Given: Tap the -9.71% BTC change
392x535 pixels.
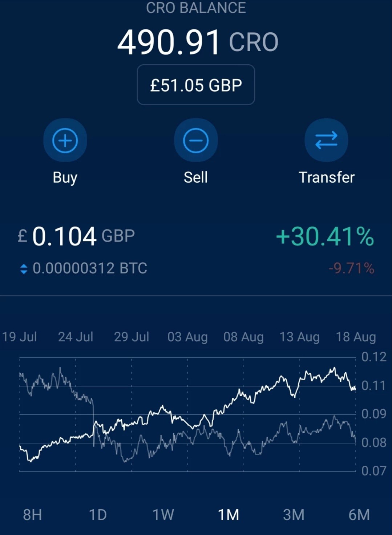Looking at the screenshot, I should pos(351,268).
